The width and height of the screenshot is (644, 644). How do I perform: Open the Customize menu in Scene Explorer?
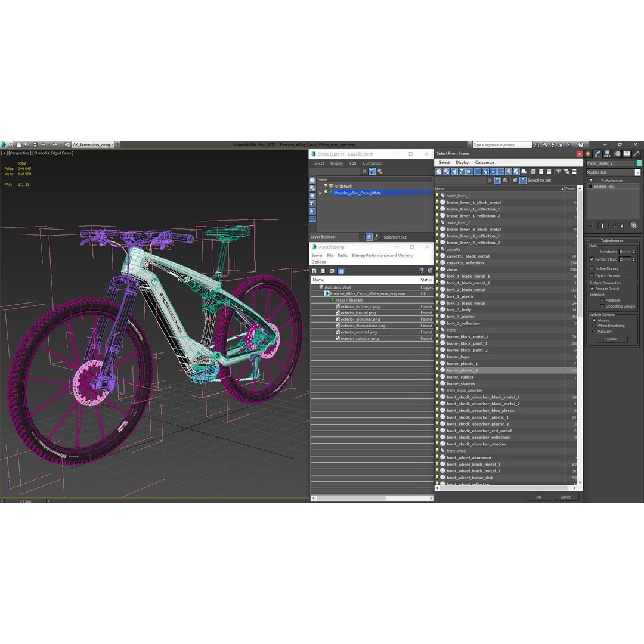point(371,163)
